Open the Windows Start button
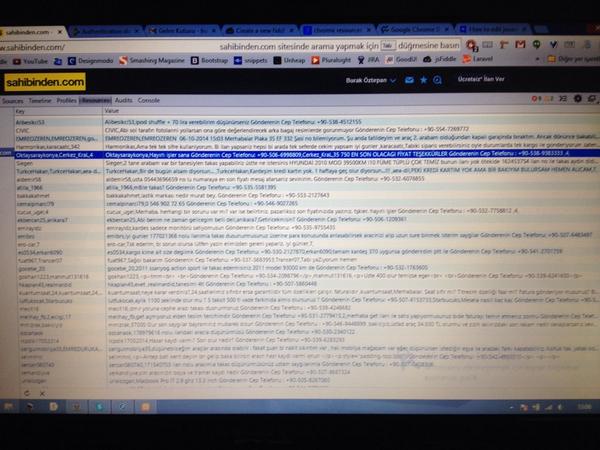 click(8, 406)
